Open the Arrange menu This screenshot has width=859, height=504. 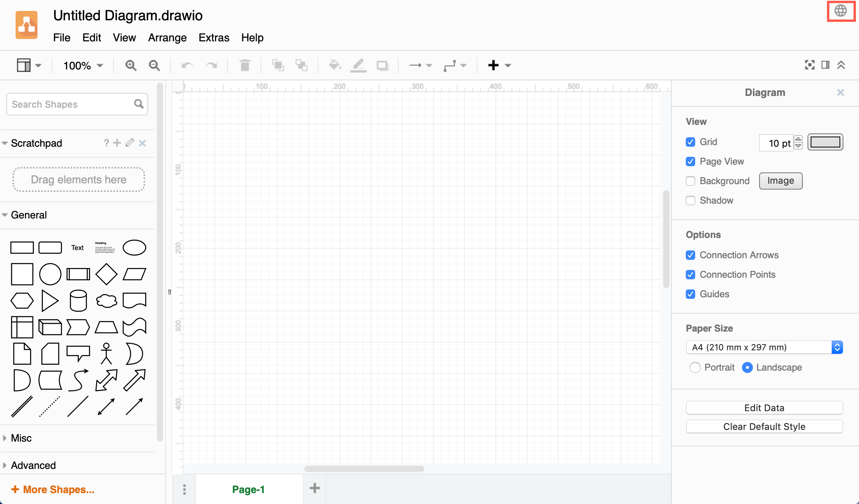pyautogui.click(x=167, y=37)
